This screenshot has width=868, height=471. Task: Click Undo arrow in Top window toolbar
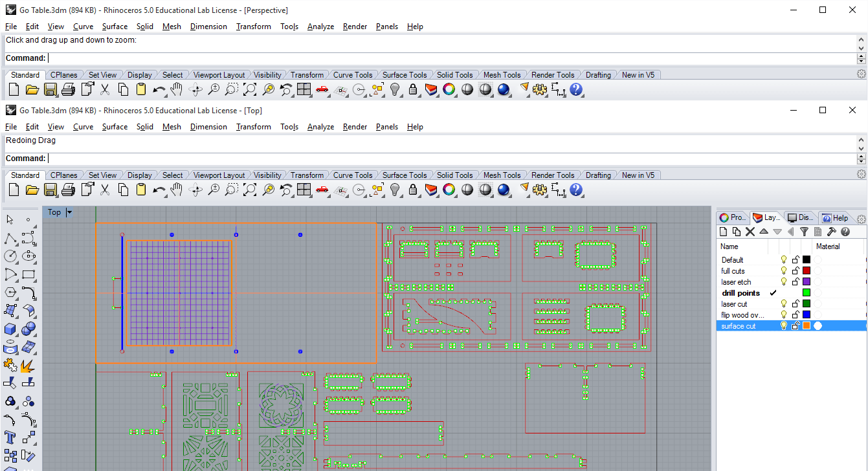[159, 190]
